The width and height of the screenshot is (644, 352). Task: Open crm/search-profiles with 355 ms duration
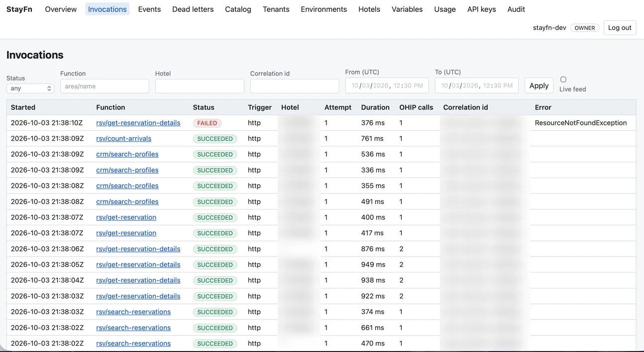coord(127,185)
